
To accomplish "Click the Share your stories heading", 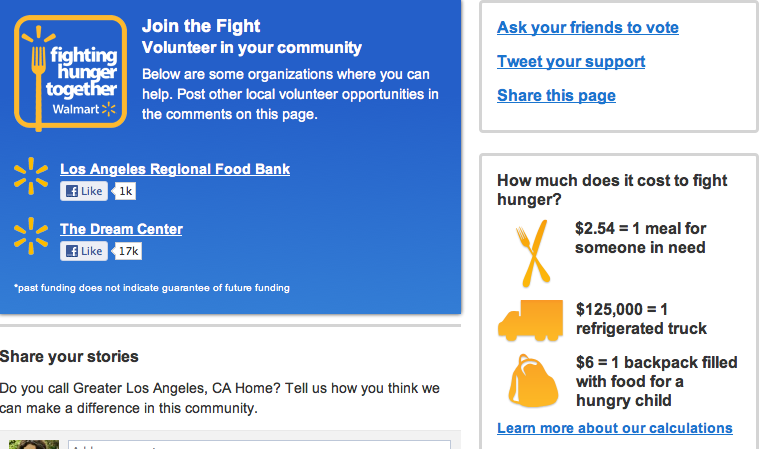I will (69, 356).
